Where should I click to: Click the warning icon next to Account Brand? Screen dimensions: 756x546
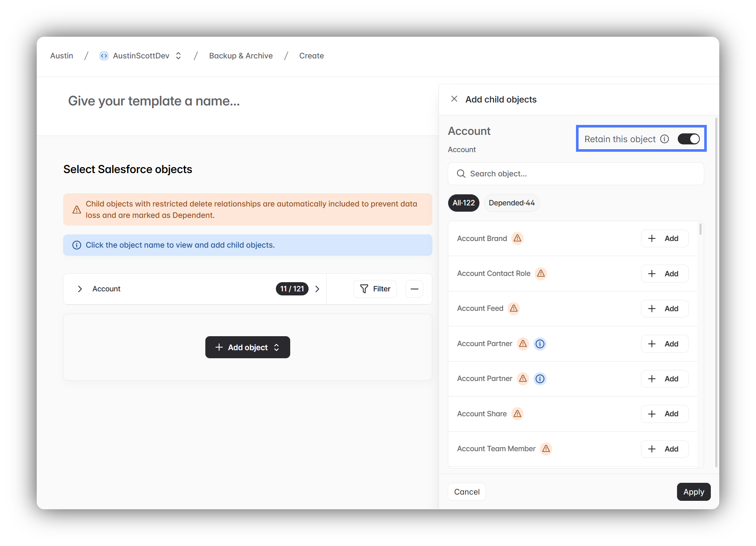(x=517, y=238)
